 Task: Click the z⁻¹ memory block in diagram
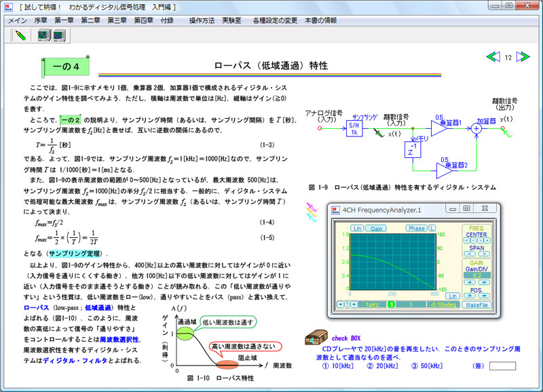(413, 150)
